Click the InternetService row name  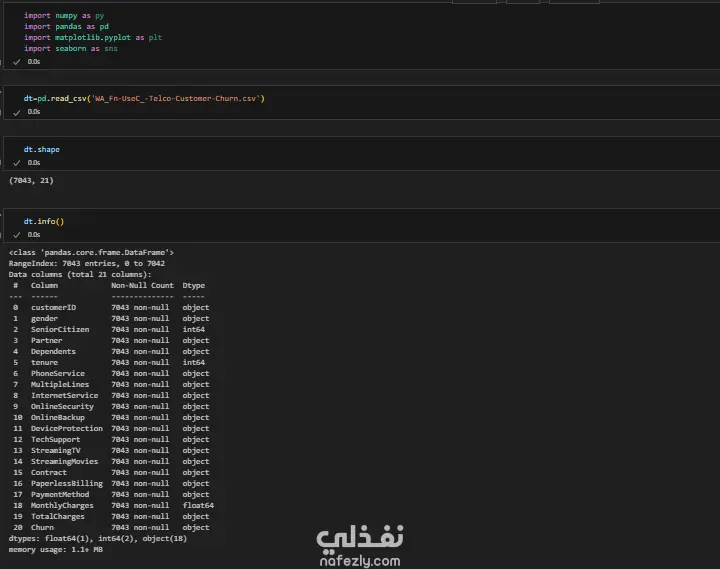click(x=65, y=396)
